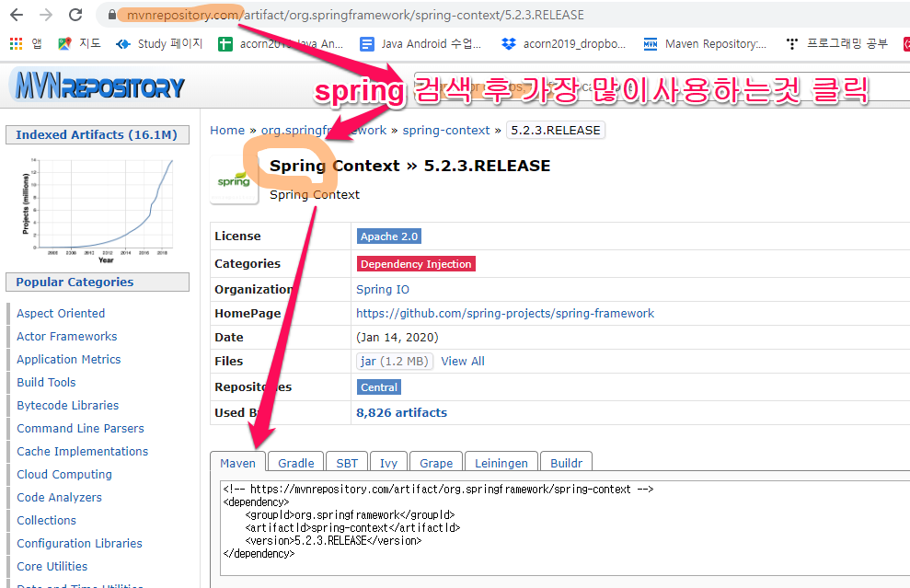Screen dimensions: 910x588
Task: Open Aspect Oriented category
Action: 61,314
